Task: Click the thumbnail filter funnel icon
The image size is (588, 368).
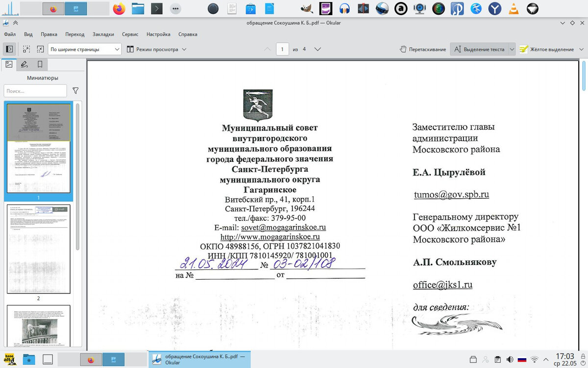Action: coord(75,91)
